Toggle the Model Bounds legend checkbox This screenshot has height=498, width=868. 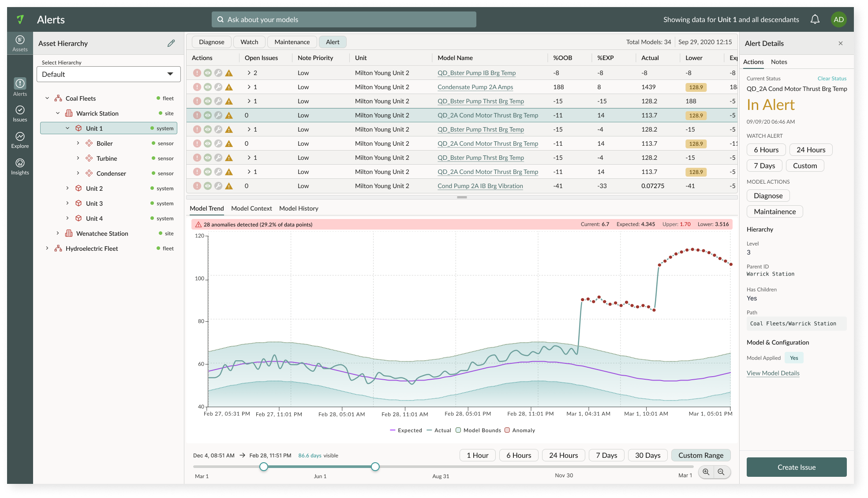[458, 430]
